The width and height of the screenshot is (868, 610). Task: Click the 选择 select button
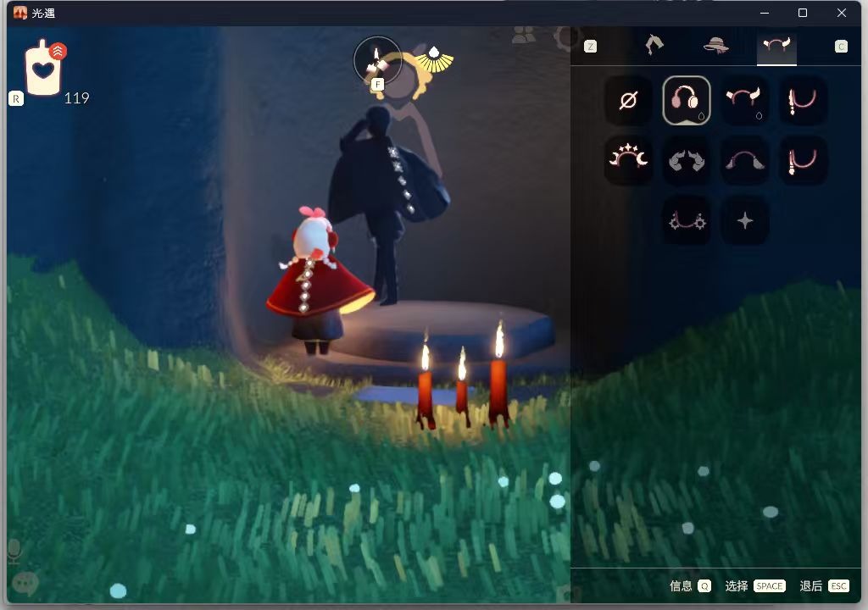tap(737, 585)
